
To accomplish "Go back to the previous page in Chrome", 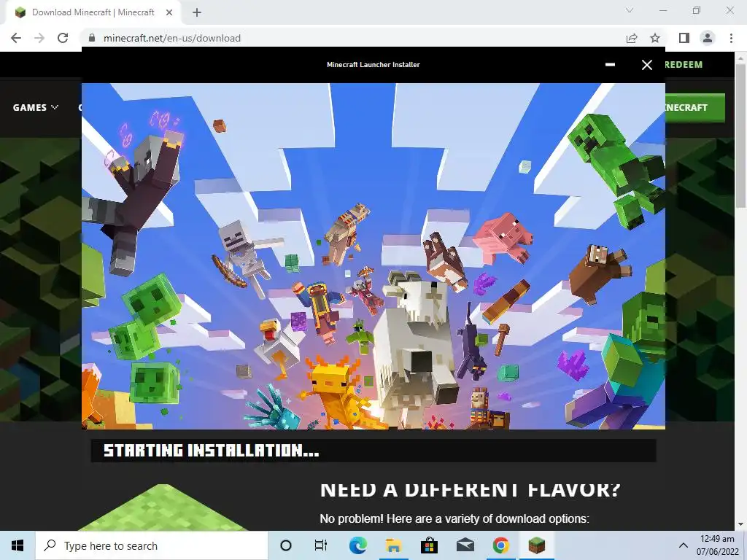I will (x=16, y=38).
